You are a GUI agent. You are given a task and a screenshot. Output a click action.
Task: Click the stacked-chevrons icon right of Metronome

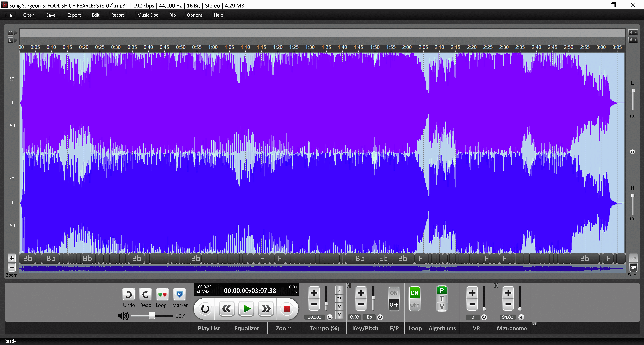tap(534, 324)
